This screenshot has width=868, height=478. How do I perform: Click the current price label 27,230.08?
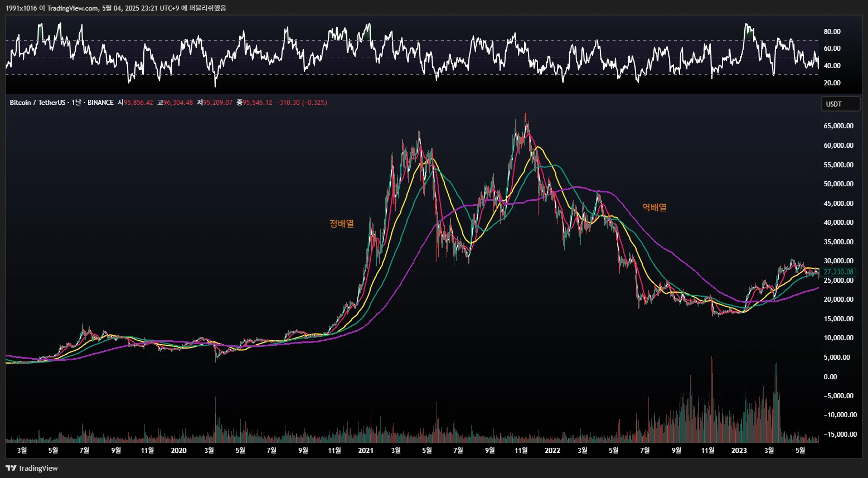tap(838, 272)
